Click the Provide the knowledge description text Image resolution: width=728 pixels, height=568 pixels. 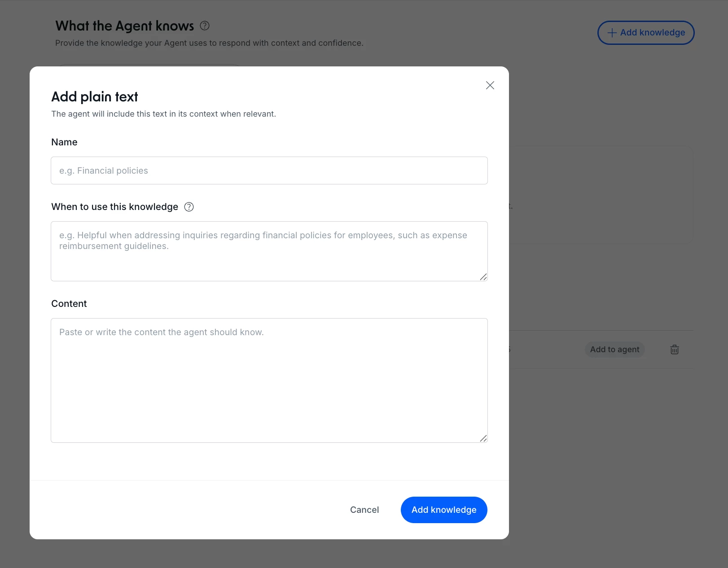point(209,43)
